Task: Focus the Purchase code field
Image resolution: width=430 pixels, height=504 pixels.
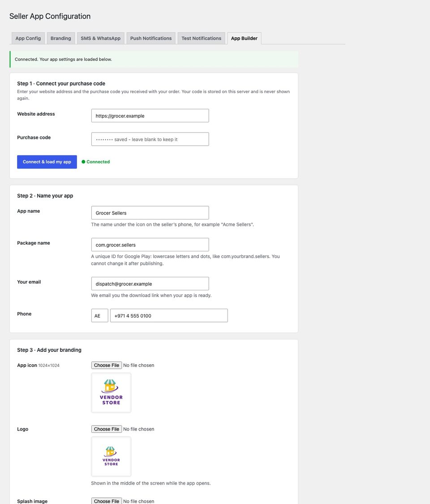Action: click(150, 139)
